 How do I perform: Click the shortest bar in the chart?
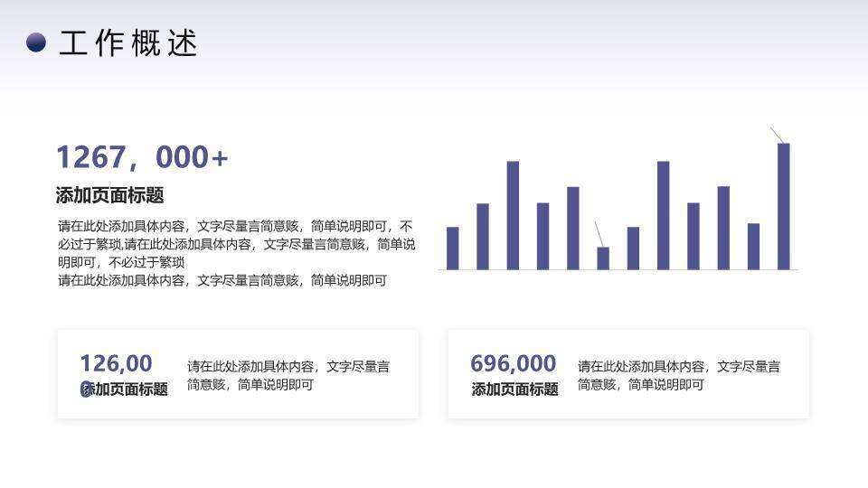(603, 258)
